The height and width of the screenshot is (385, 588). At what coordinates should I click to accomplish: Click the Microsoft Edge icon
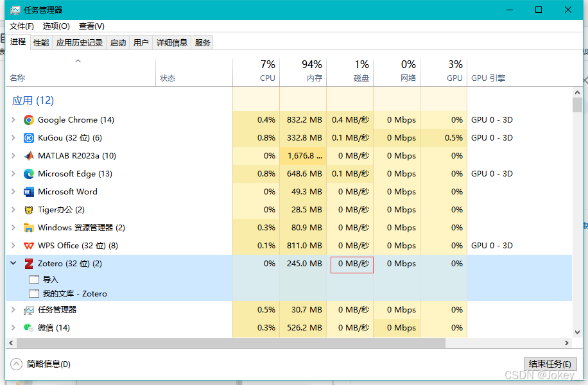28,174
